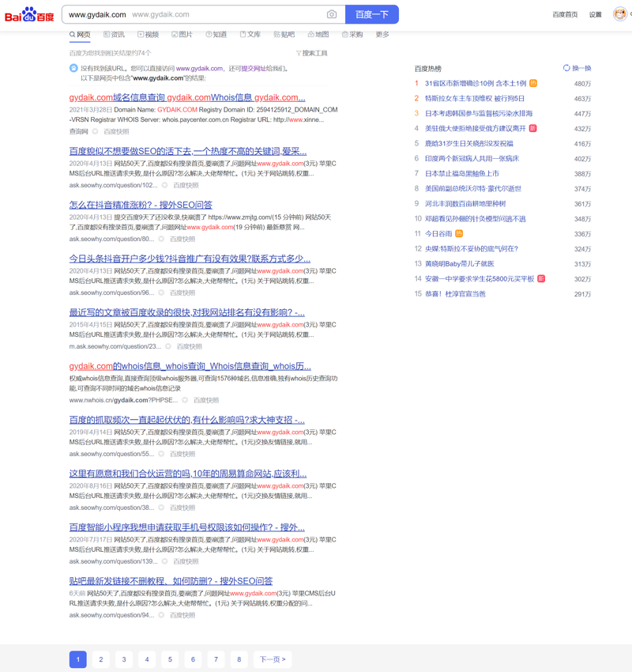Click ask.seowhy.com/question/102 source URL
632x672 pixels.
coord(113,185)
